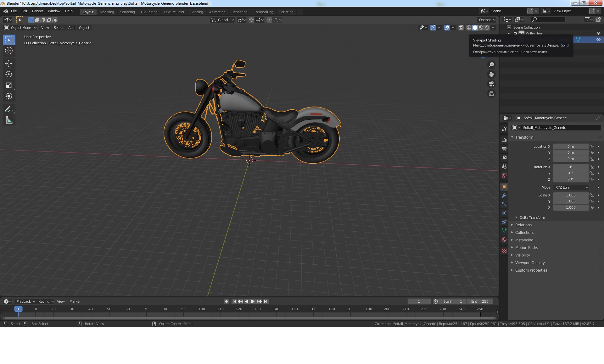Open the World properties tab
The height and width of the screenshot is (364, 604).
tap(504, 175)
